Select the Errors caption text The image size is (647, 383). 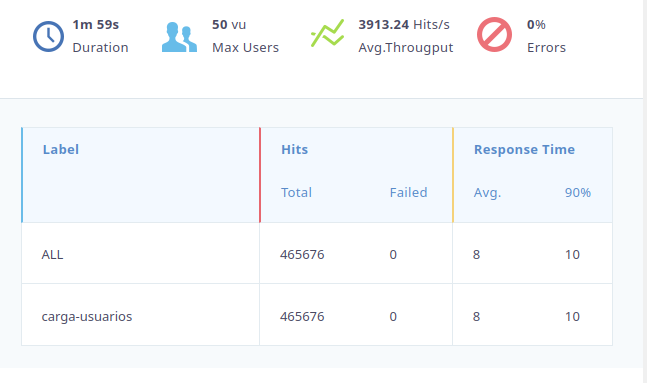546,47
